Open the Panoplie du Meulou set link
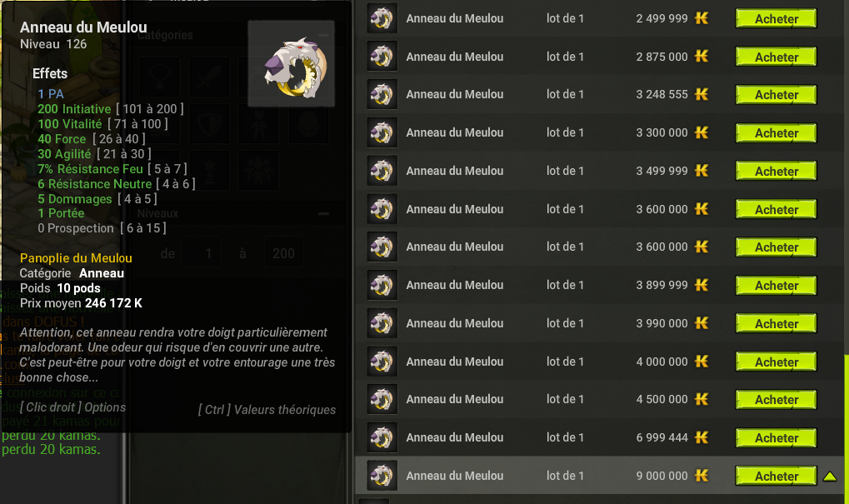 76,258
